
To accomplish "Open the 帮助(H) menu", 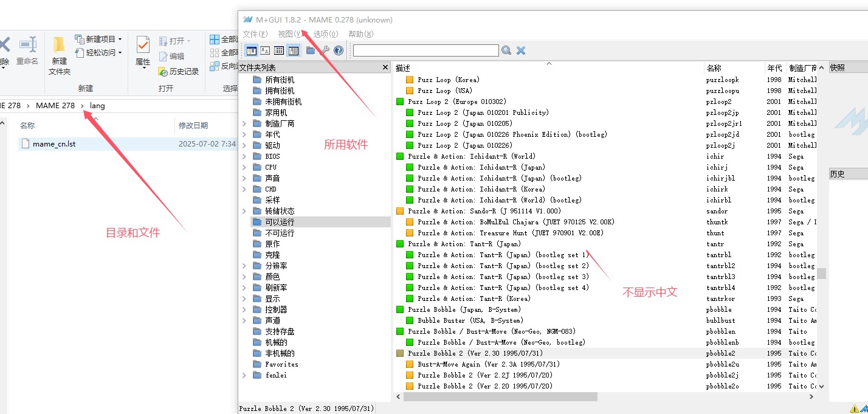I will point(361,34).
